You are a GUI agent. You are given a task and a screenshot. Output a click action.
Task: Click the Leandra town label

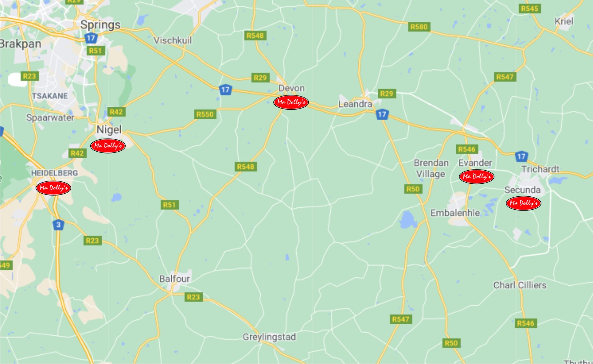point(355,104)
